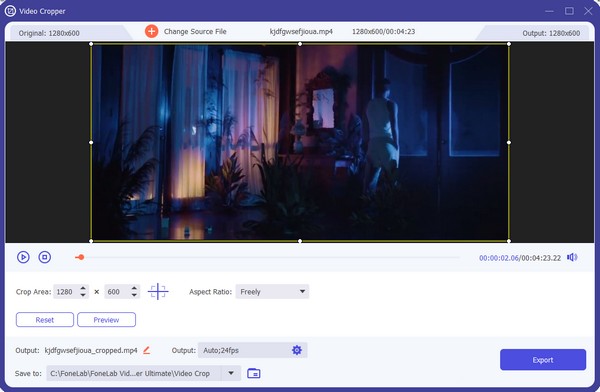Click the Video Cropper app logo icon
The image size is (600, 392).
pyautogui.click(x=10, y=11)
